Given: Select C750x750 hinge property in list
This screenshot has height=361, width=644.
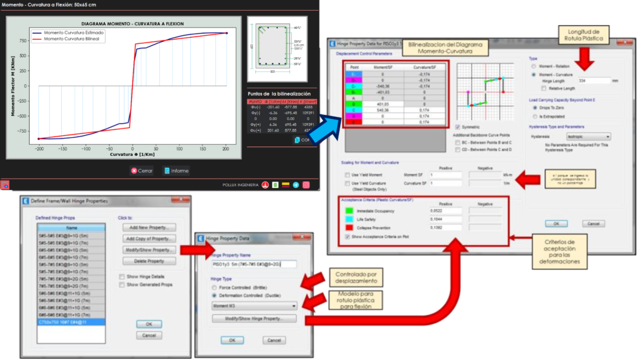Looking at the screenshot, I should 72,321.
